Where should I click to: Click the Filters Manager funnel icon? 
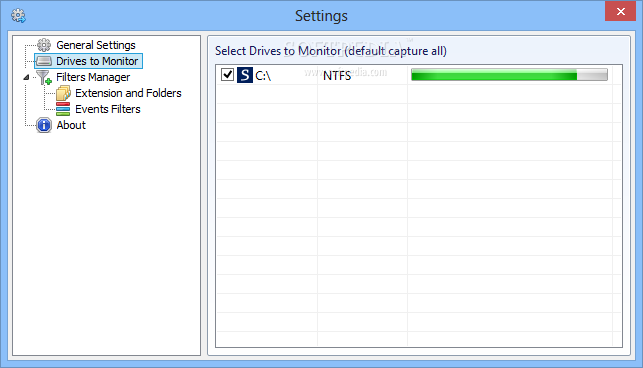coord(44,77)
